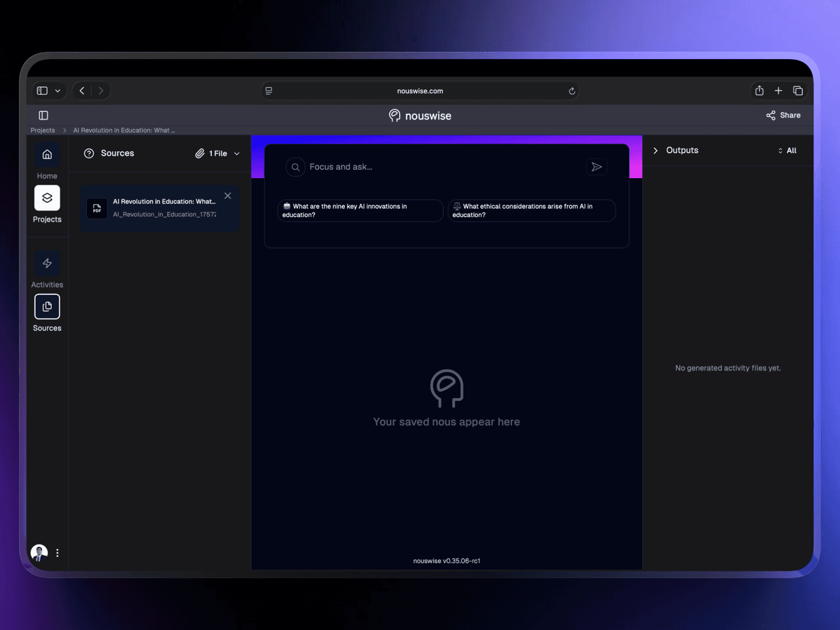Open the All filter in Outputs
840x630 pixels.
point(787,150)
